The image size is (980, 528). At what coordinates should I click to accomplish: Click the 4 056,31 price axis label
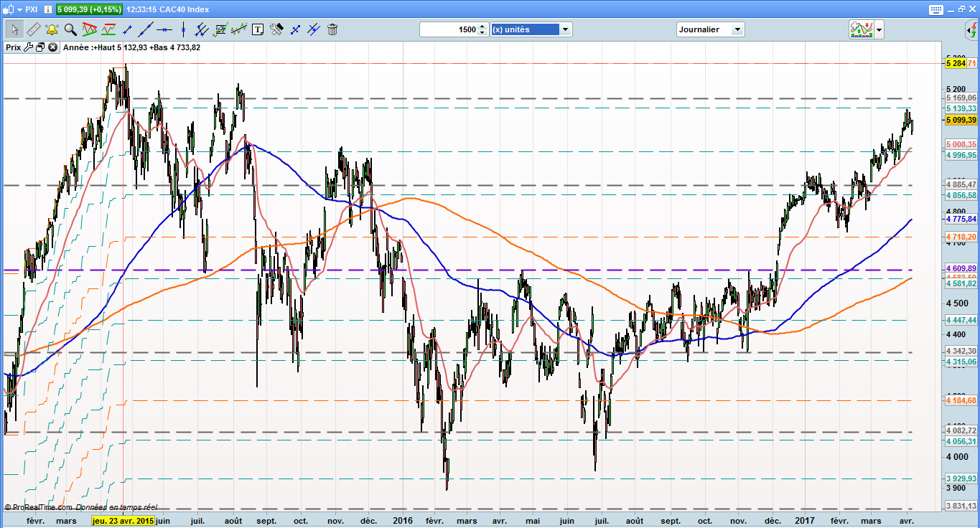click(x=961, y=442)
